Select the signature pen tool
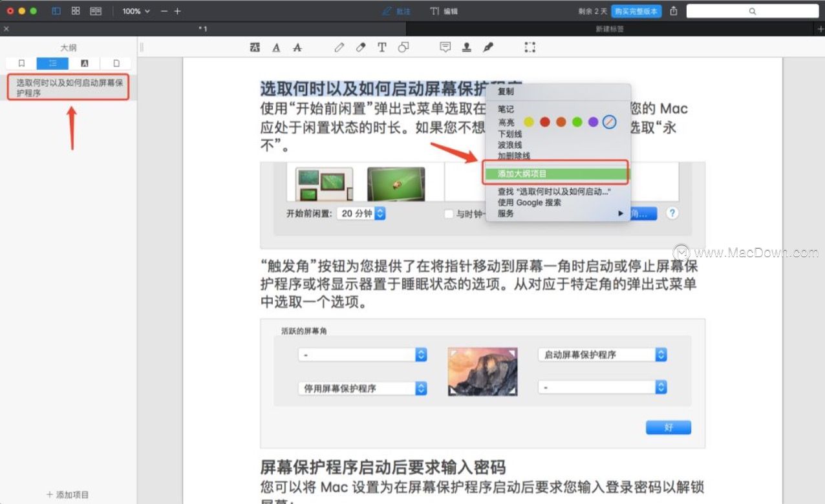The height and width of the screenshot is (504, 825). tap(488, 47)
